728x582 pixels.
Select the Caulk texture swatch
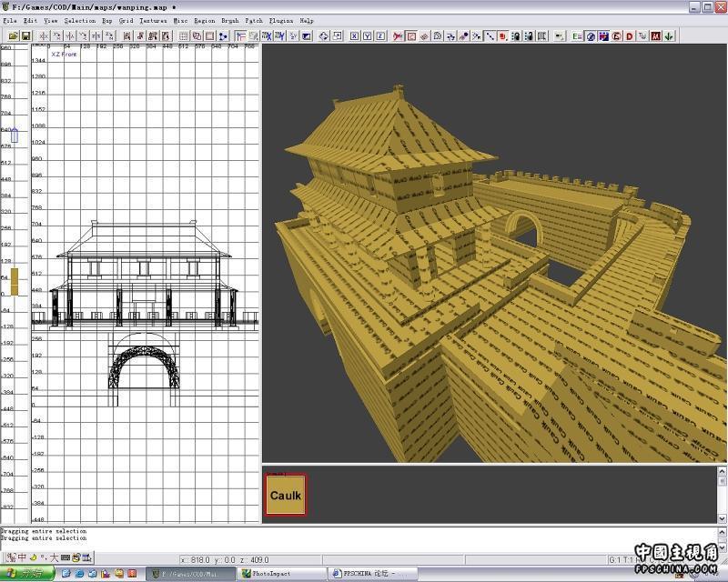[x=285, y=496]
